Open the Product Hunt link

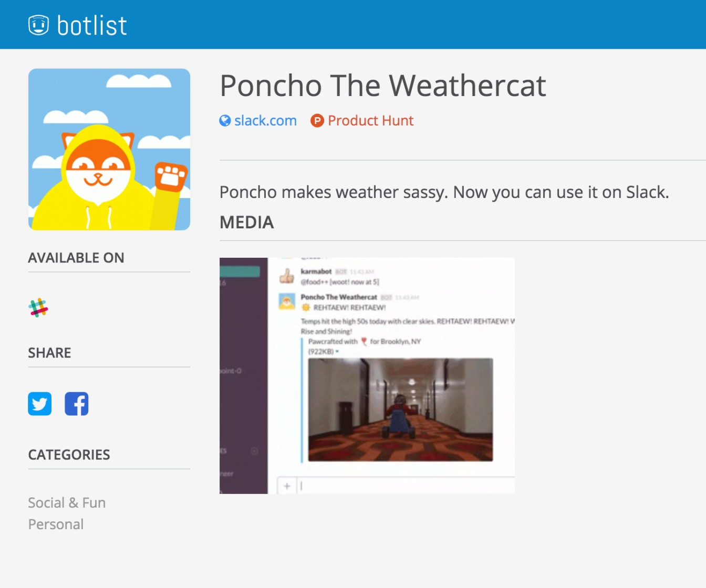pyautogui.click(x=370, y=121)
